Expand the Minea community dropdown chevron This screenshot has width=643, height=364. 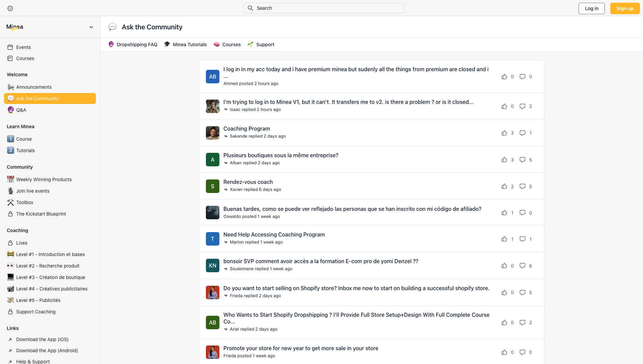[91, 27]
